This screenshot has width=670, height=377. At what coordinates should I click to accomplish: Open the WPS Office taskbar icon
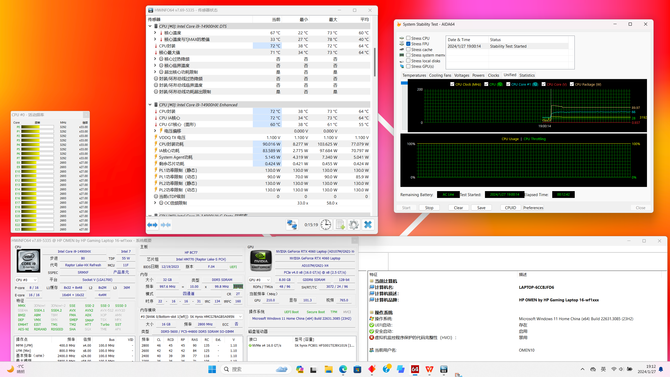click(x=429, y=369)
